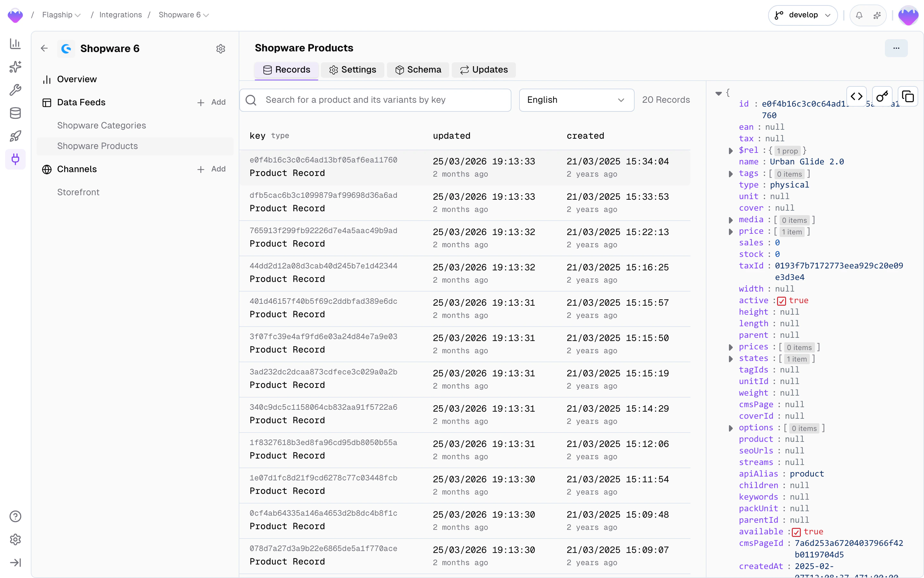Image resolution: width=924 pixels, height=578 pixels.
Task: Switch to the Settings tab
Action: (x=352, y=70)
